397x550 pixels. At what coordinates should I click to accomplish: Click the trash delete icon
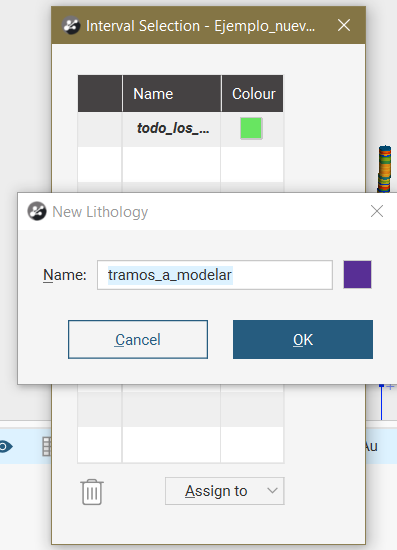tap(92, 492)
